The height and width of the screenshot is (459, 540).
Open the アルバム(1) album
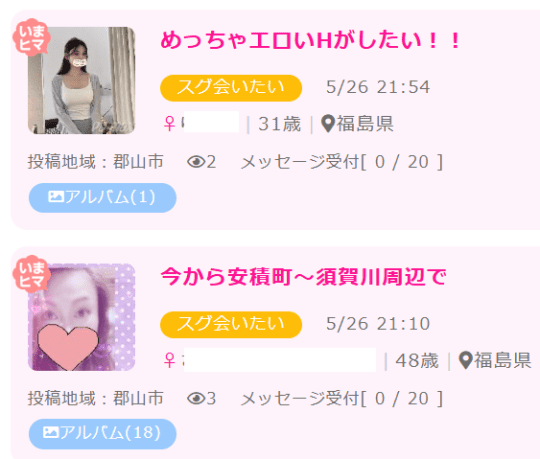point(103,198)
